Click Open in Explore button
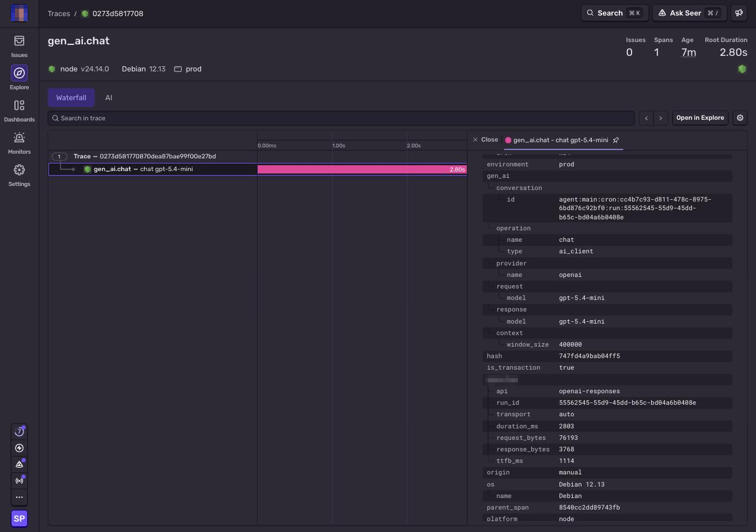The image size is (756, 532). tap(700, 118)
